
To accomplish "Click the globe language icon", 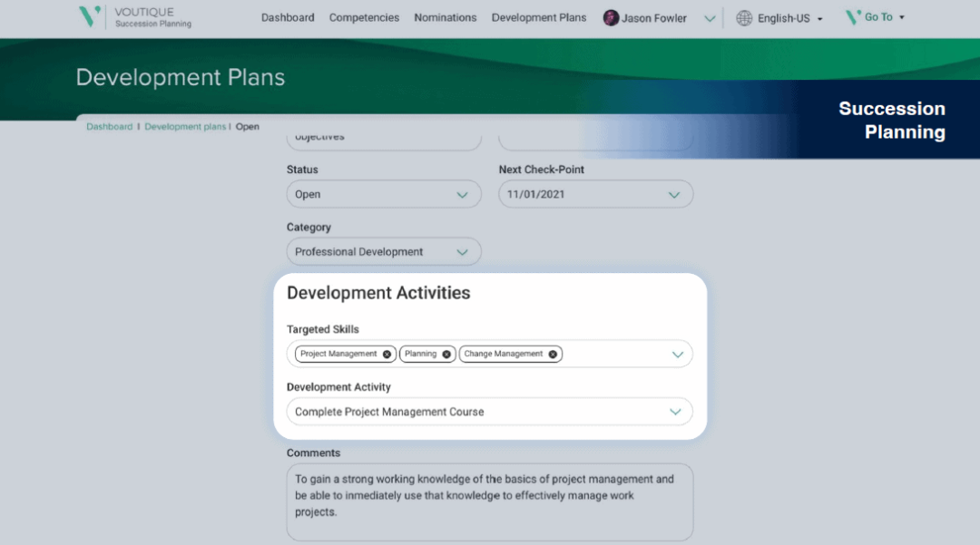I will pos(744,18).
